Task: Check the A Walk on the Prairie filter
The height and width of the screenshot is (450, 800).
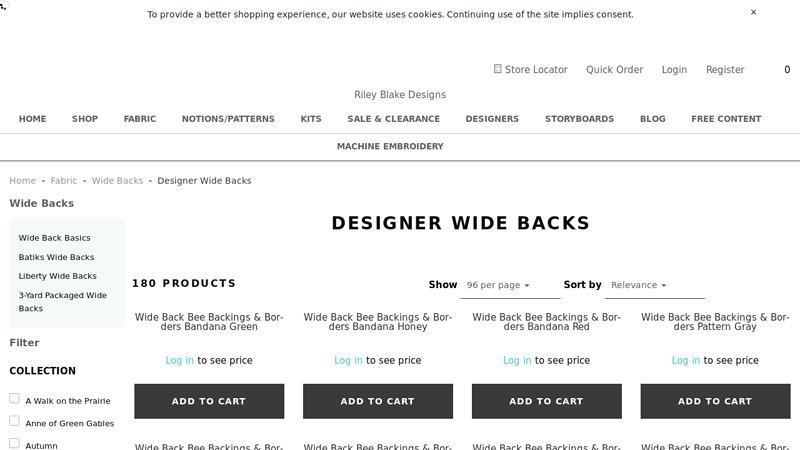Action: (15, 399)
